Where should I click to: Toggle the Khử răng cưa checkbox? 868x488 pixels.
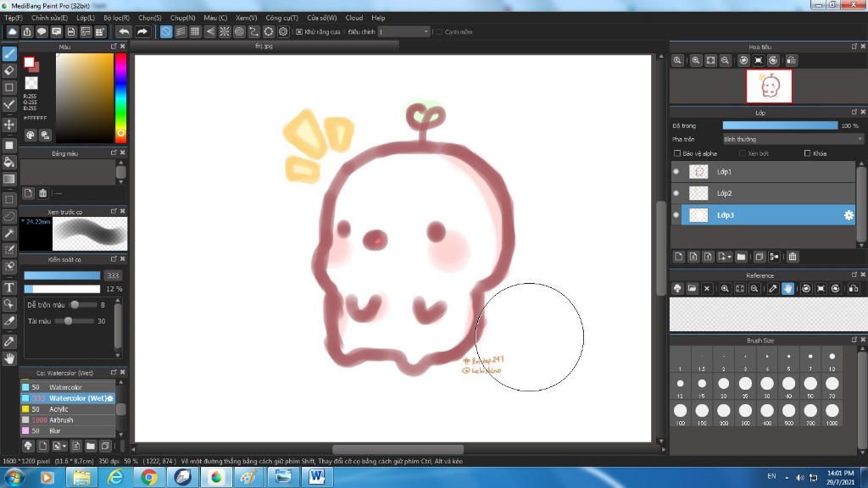click(x=299, y=32)
